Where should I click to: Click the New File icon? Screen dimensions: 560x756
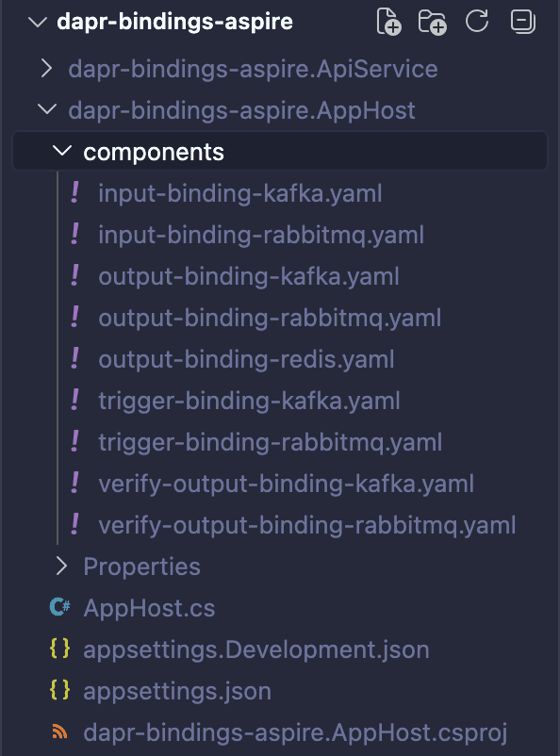pos(388,22)
